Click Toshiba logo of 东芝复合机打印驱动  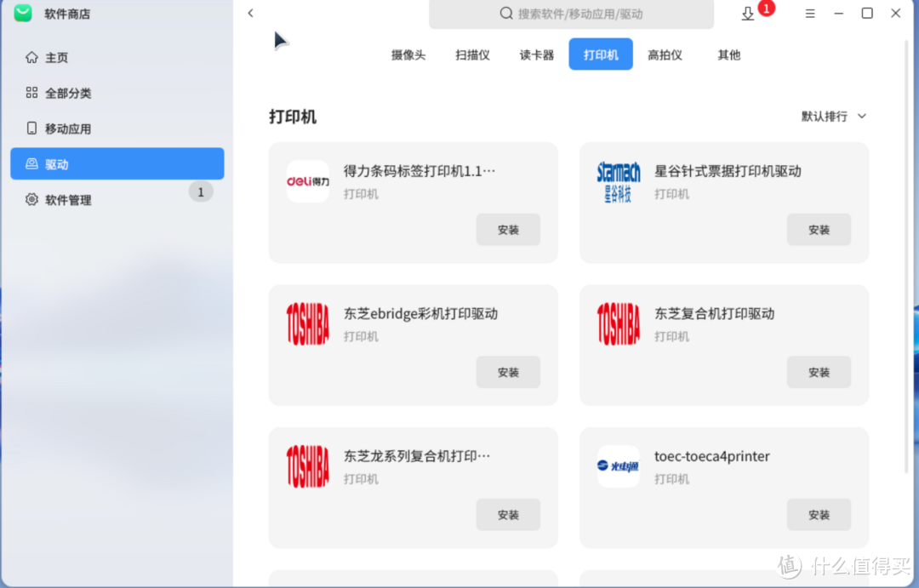(x=619, y=323)
